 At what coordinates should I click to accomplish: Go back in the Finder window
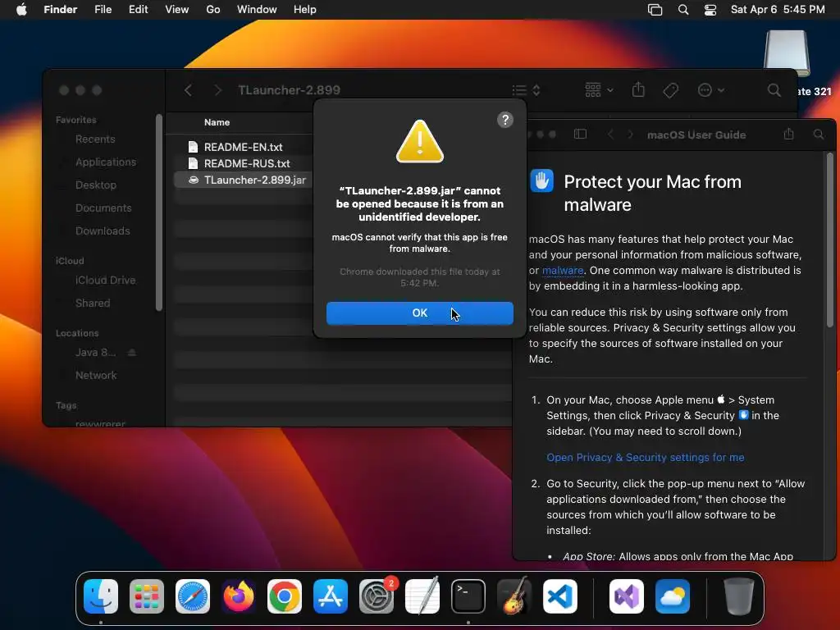coord(188,90)
